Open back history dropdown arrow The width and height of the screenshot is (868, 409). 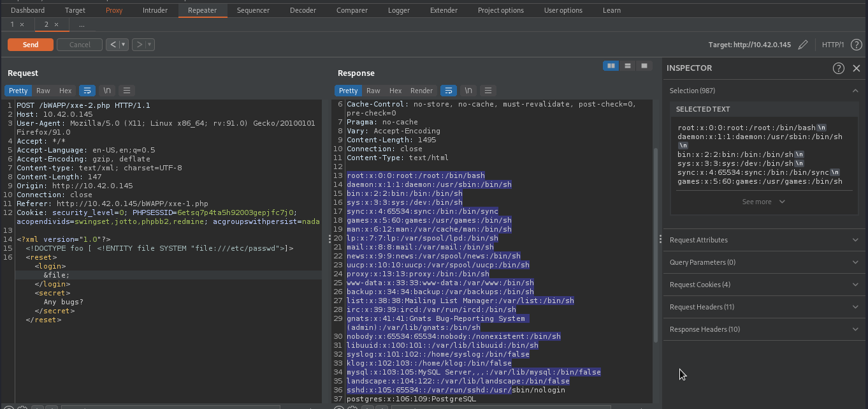[x=124, y=45]
